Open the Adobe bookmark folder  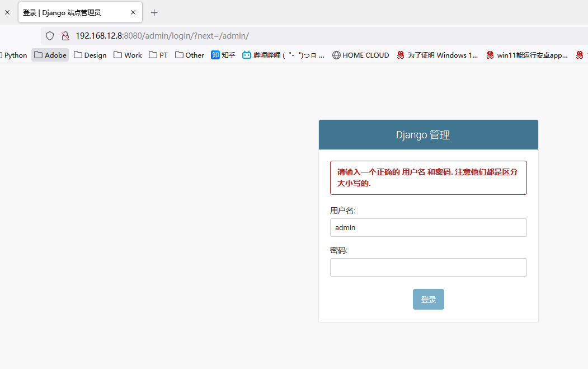[x=50, y=55]
